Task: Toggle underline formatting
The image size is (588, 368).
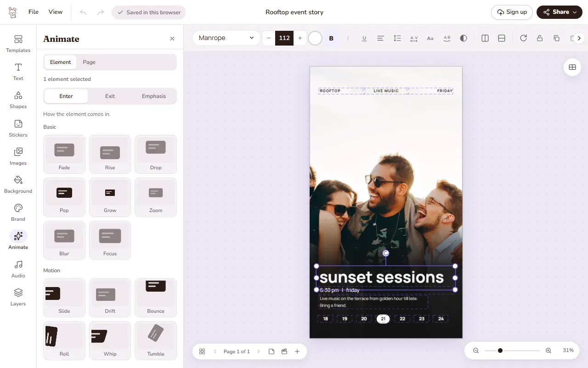Action: coord(364,38)
